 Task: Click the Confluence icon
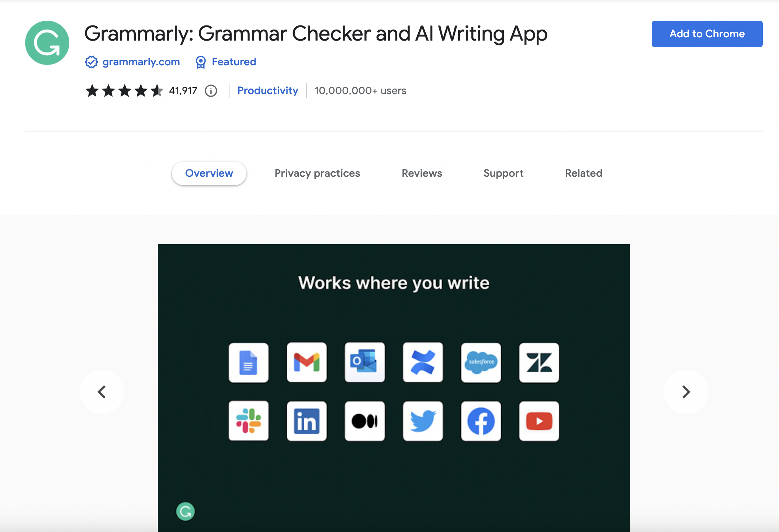coord(422,362)
